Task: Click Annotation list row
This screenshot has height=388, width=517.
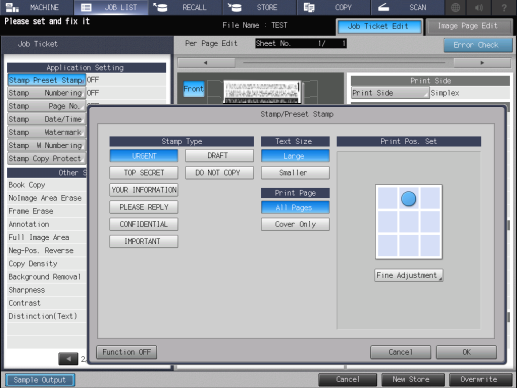Action: [x=47, y=224]
